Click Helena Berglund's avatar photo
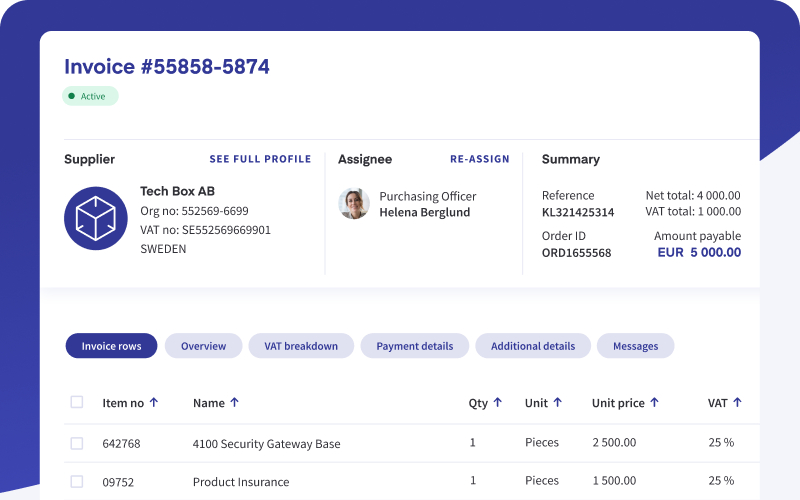 click(354, 204)
